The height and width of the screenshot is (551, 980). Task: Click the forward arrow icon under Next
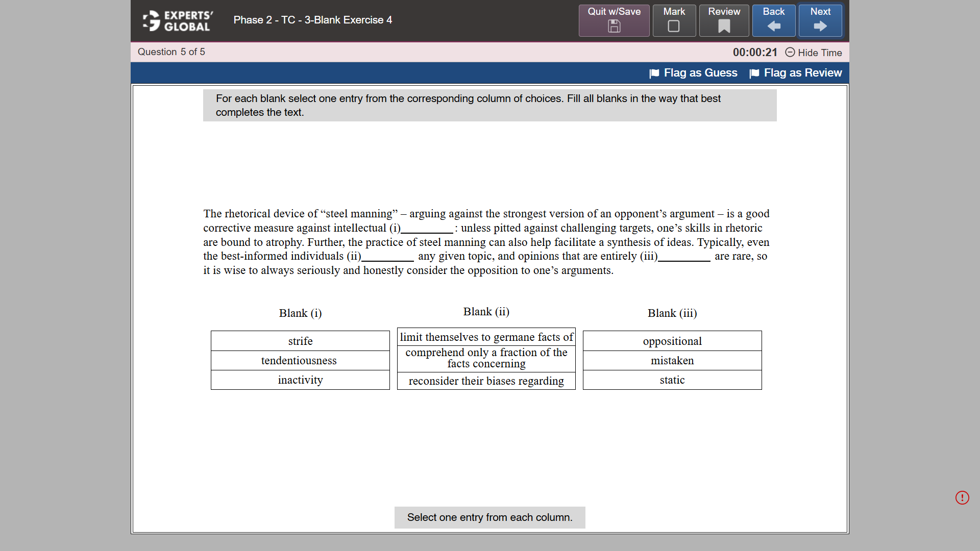click(x=820, y=27)
